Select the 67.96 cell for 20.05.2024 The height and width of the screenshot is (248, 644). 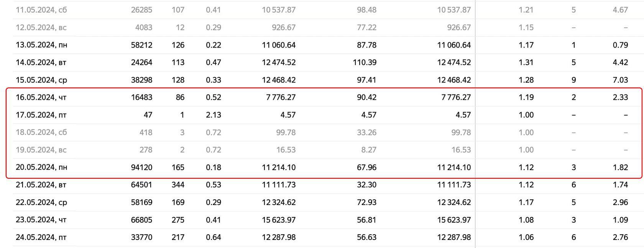click(366, 167)
